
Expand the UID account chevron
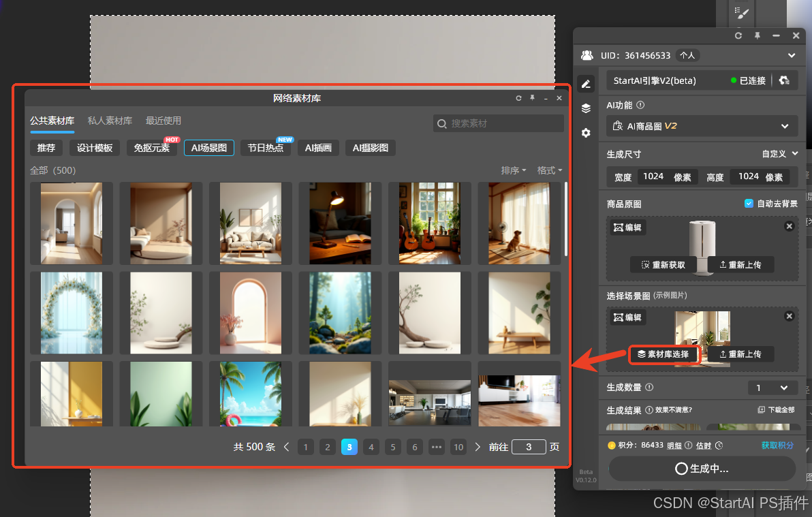(x=792, y=55)
